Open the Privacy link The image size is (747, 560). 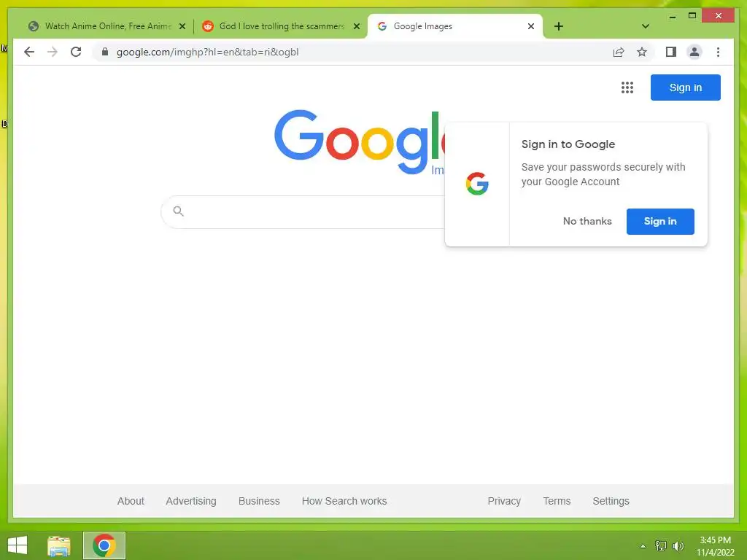coord(504,501)
